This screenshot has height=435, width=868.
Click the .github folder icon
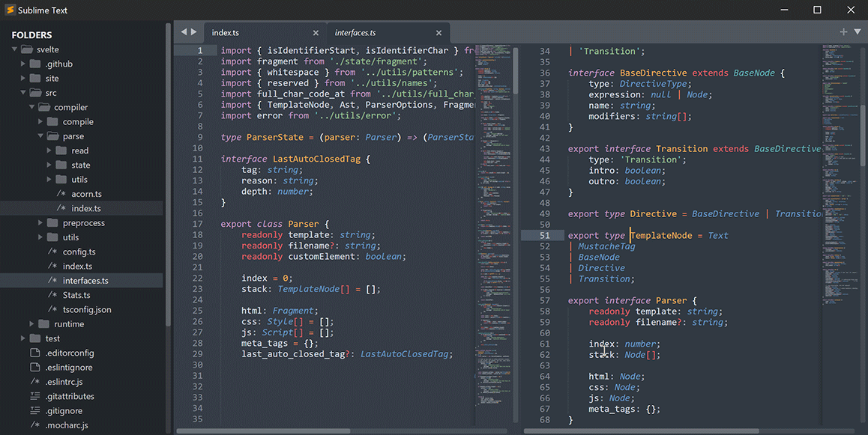click(x=35, y=64)
